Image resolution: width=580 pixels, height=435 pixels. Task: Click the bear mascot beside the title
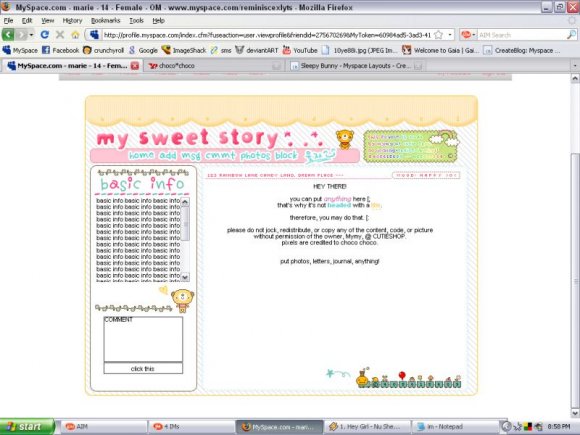[x=344, y=139]
